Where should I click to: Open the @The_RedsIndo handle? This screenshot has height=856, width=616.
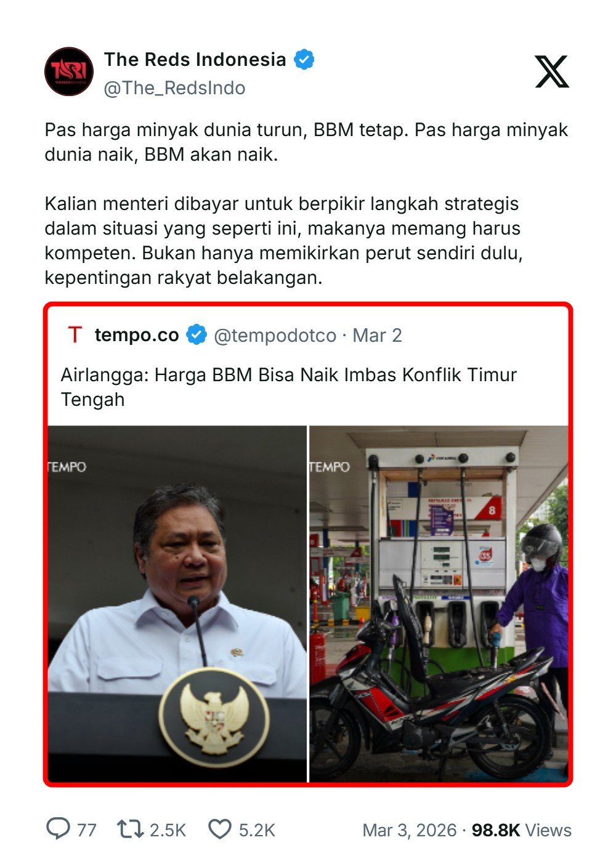coord(175,88)
